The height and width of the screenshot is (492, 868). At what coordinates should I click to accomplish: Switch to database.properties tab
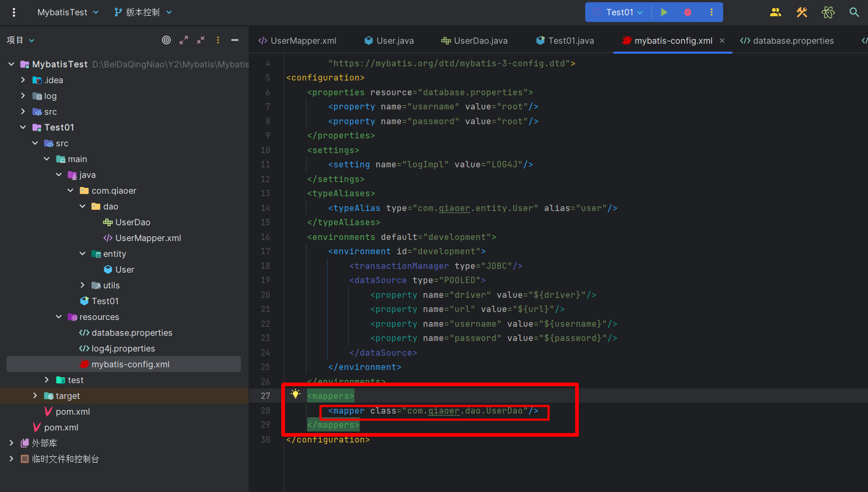[787, 41]
